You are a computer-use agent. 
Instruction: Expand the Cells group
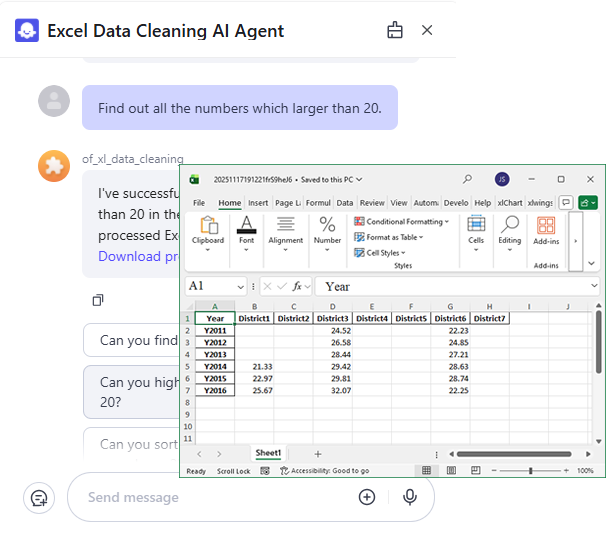pyautogui.click(x=476, y=233)
